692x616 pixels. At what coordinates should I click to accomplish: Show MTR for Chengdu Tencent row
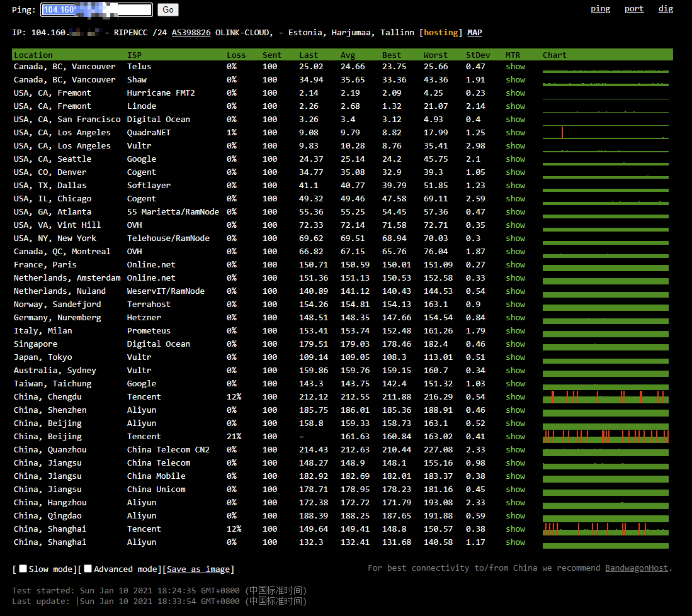pyautogui.click(x=515, y=397)
